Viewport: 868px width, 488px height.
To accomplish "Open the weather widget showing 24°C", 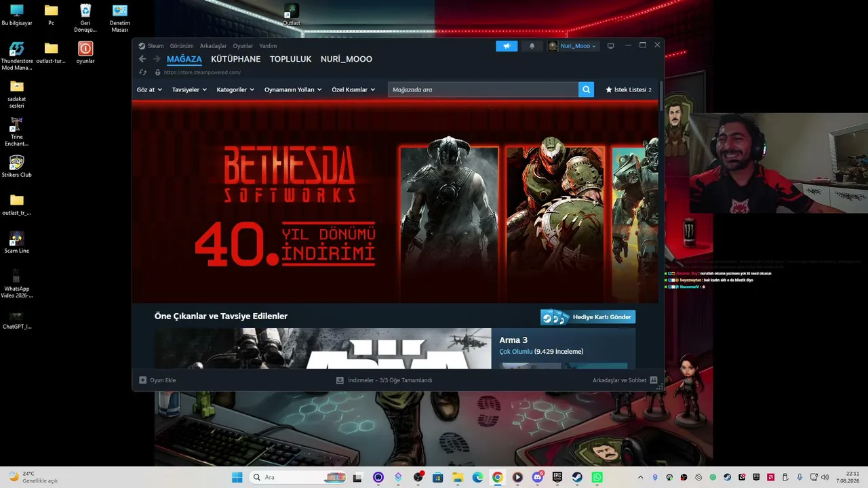I will point(33,477).
